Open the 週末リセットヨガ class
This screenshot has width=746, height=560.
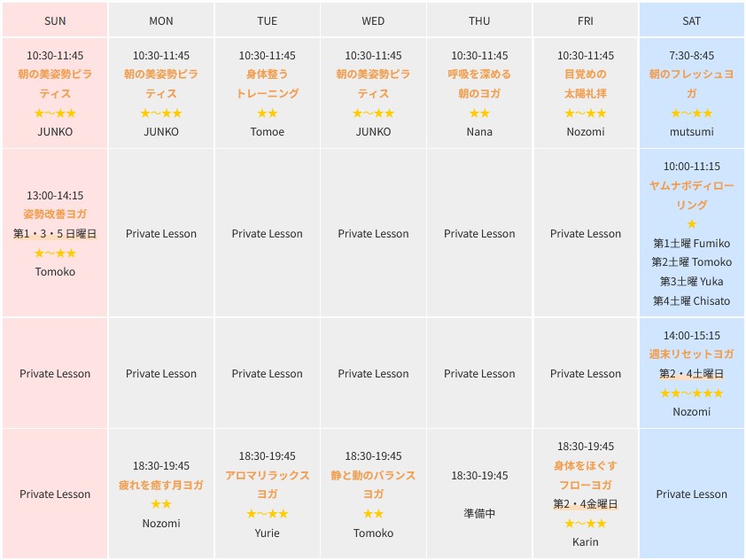pyautogui.click(x=691, y=354)
